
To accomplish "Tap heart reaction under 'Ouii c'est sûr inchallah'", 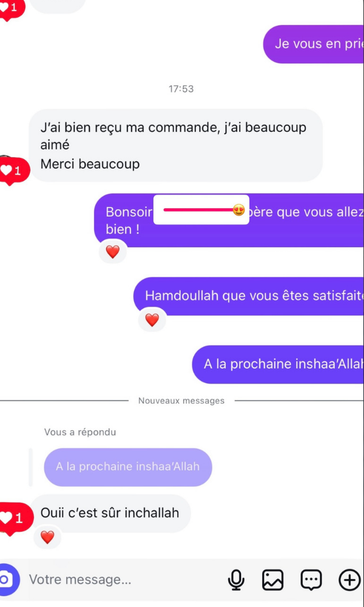I will pos(47,537).
